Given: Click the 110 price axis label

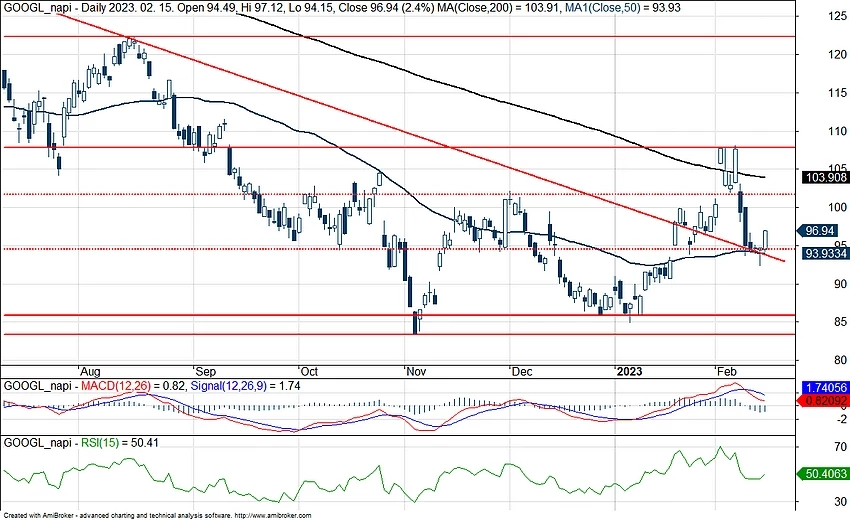Looking at the screenshot, I should point(838,131).
